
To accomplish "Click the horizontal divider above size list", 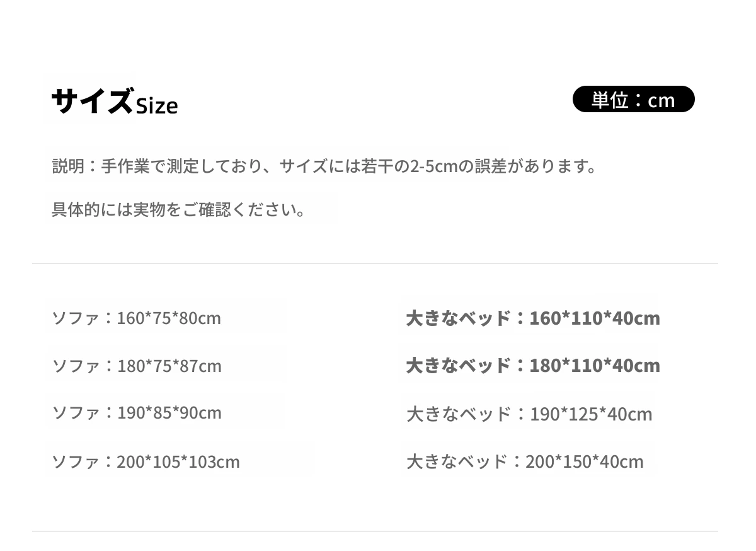I will 375,264.
